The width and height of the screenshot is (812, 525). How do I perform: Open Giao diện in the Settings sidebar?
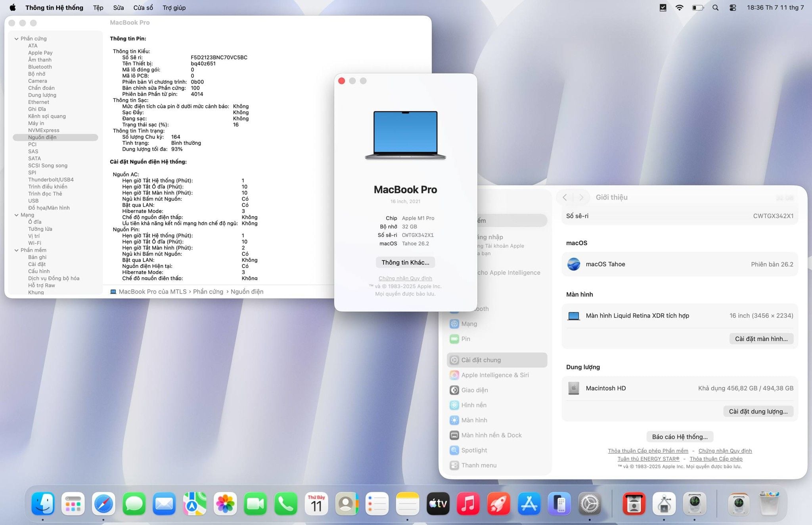pyautogui.click(x=497, y=390)
